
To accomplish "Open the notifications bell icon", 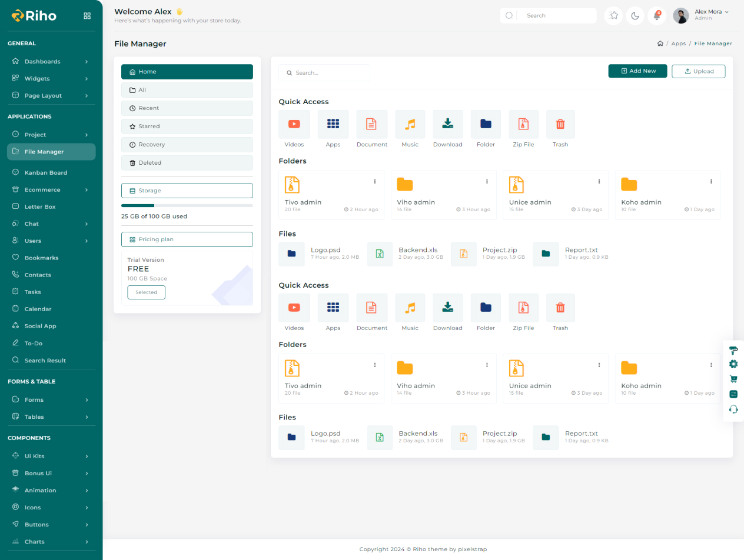I will [x=657, y=16].
